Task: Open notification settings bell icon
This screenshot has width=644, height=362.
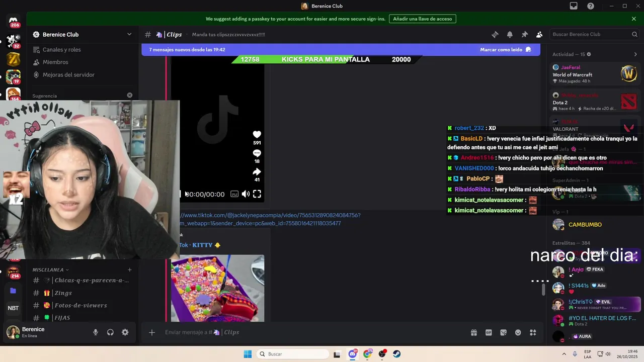Action: pos(510,35)
